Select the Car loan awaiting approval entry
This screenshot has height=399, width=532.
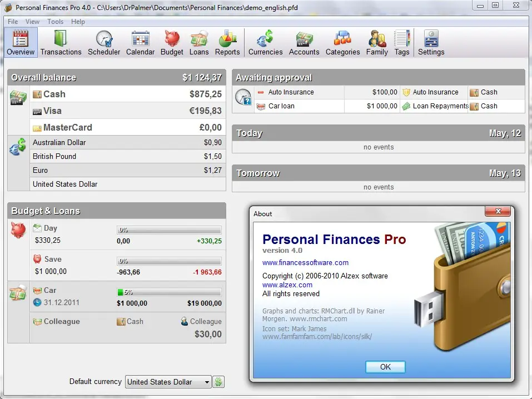pos(390,106)
